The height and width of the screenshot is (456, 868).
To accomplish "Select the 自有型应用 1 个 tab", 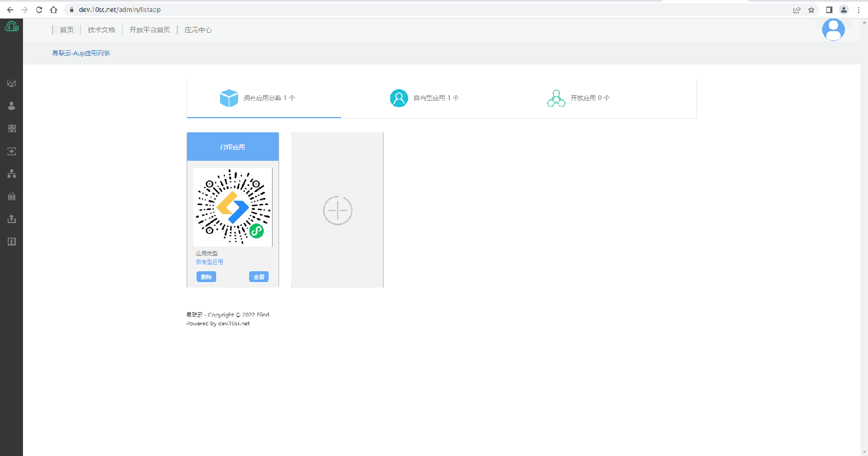I will click(x=436, y=98).
